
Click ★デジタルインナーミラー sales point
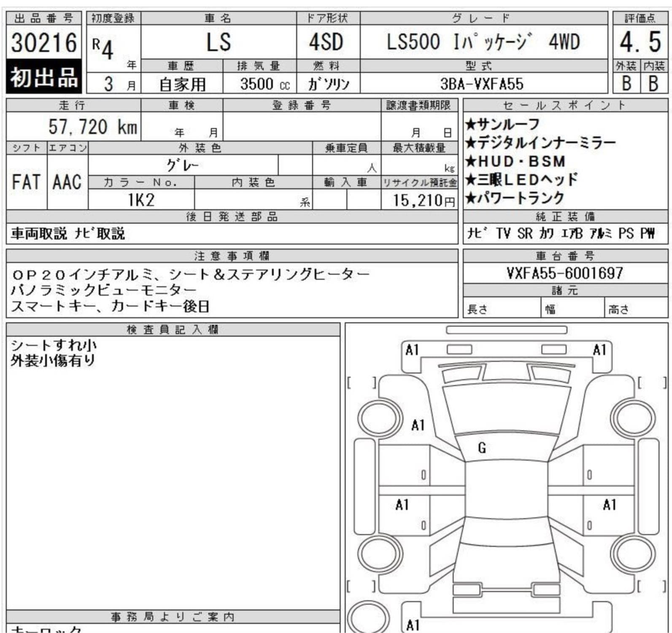(x=540, y=143)
